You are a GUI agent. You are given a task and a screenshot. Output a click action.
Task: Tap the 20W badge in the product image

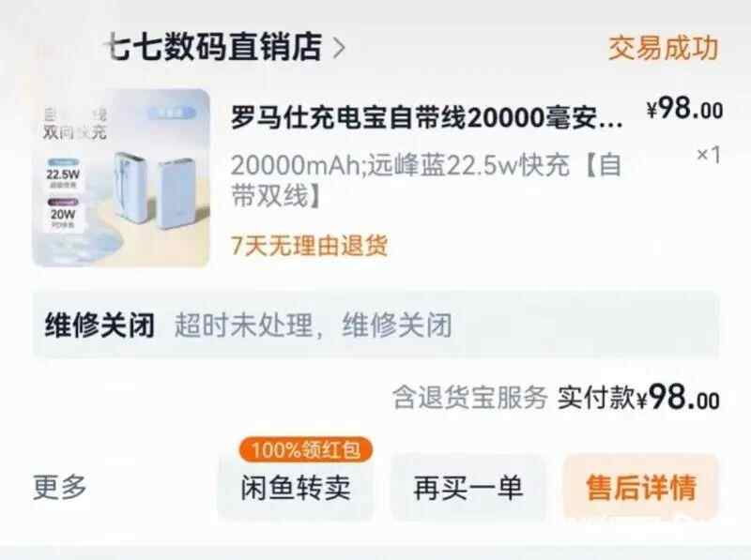pyautogui.click(x=63, y=214)
